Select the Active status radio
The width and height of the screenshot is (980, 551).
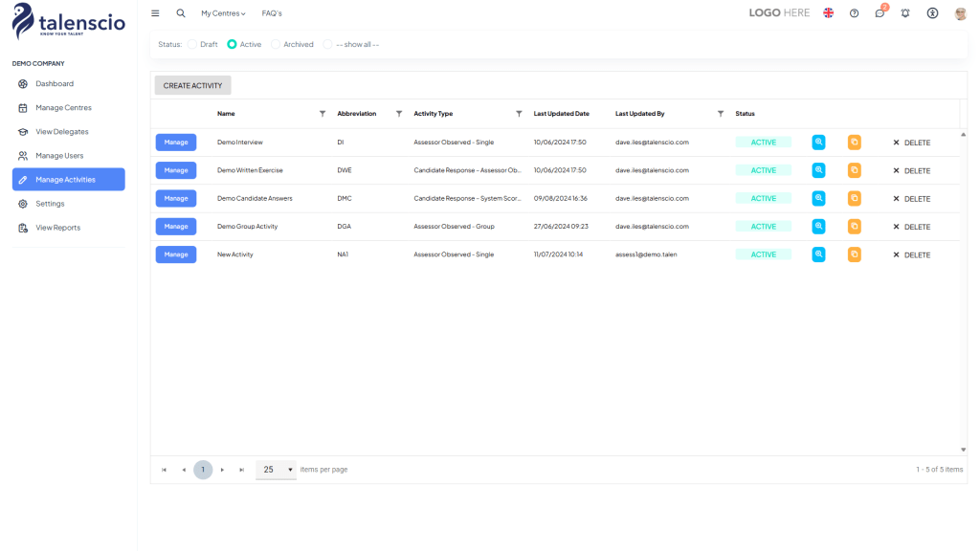(232, 44)
